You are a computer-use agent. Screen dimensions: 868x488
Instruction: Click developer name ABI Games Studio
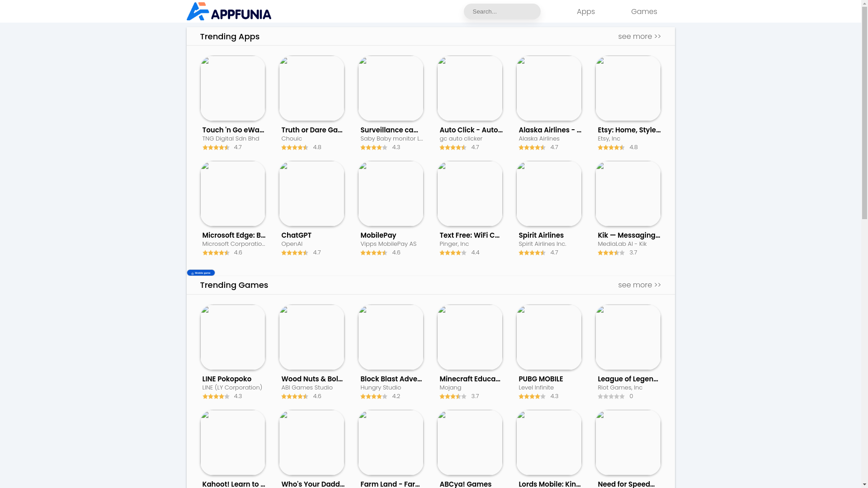click(307, 388)
